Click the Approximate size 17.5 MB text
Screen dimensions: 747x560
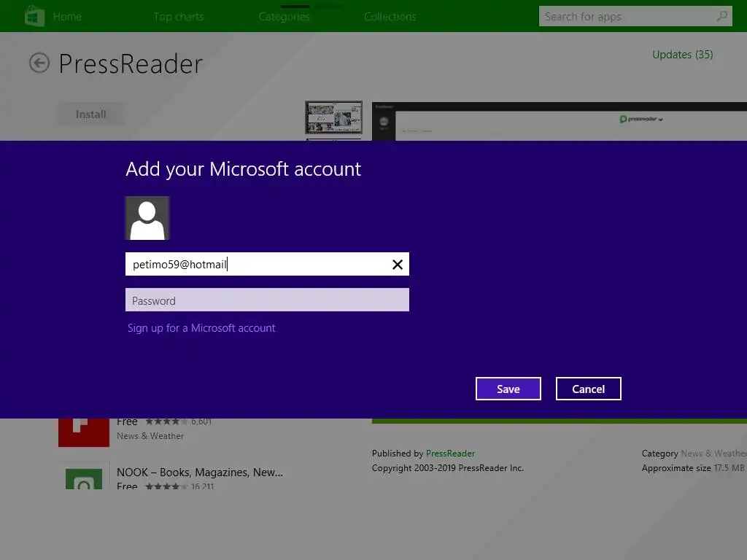[693, 468]
